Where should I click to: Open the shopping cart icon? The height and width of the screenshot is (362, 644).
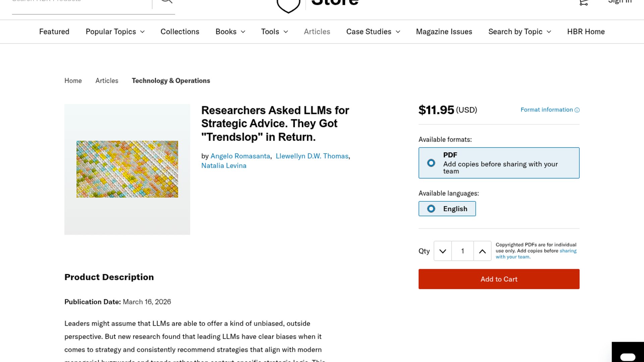point(584,2)
